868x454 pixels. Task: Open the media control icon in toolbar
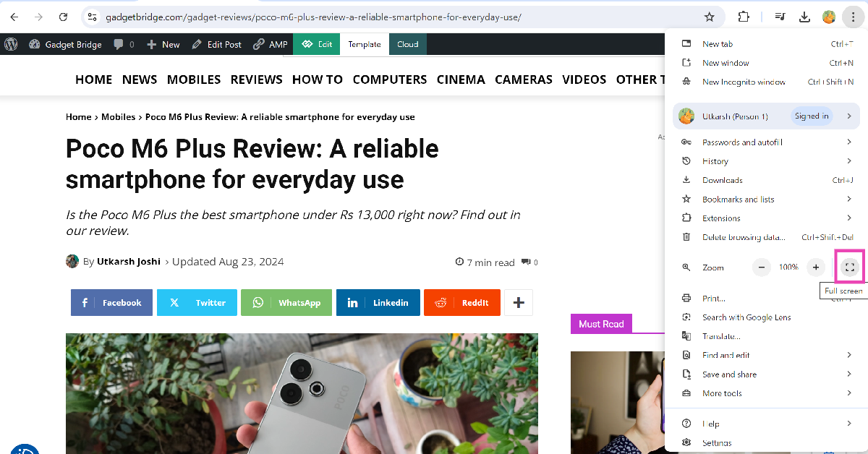point(780,17)
